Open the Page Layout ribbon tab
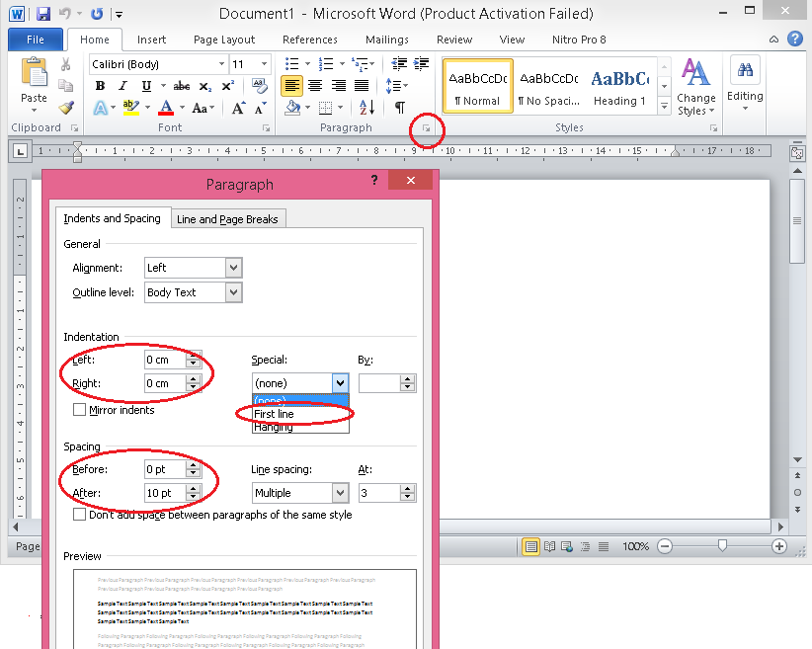812x649 pixels. click(x=224, y=40)
